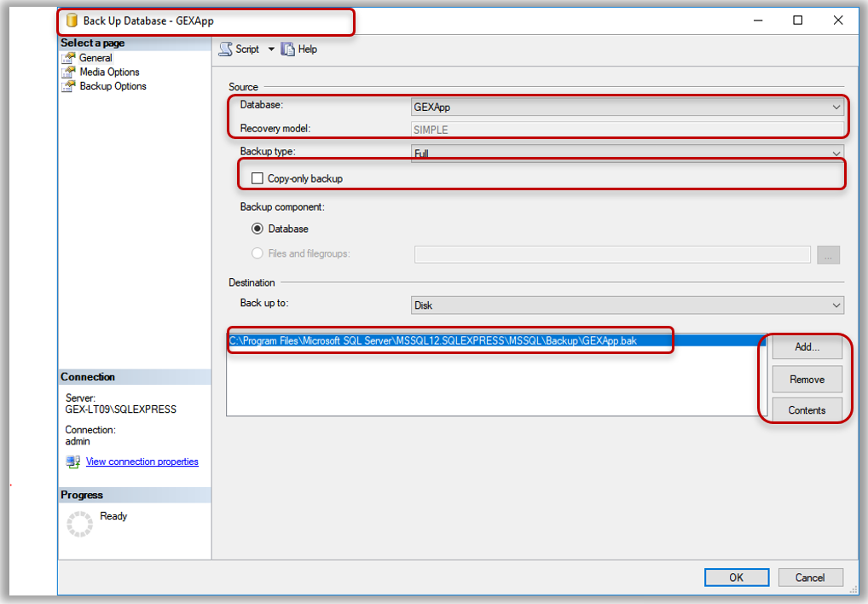The height and width of the screenshot is (604, 868).
Task: Open the Backup type dropdown
Action: click(x=628, y=153)
